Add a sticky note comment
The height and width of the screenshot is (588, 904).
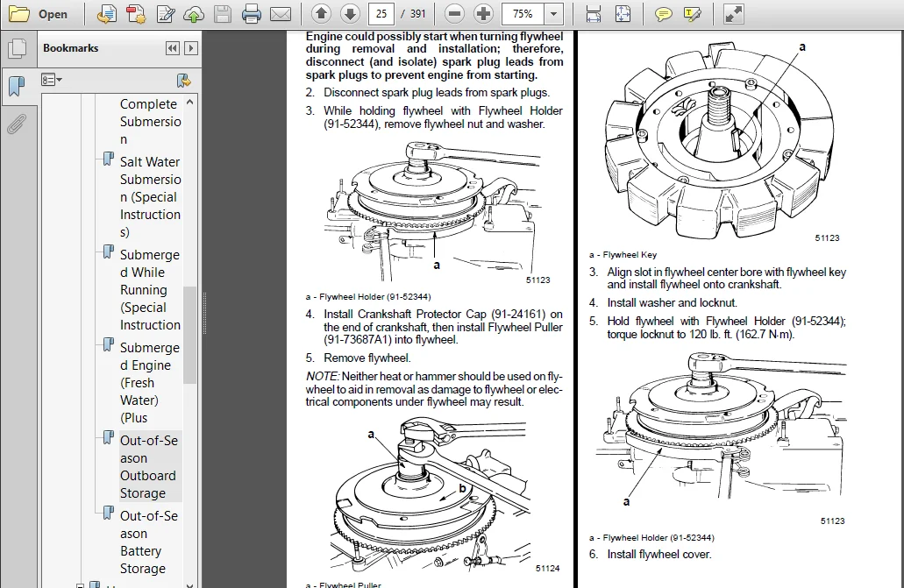pyautogui.click(x=664, y=14)
